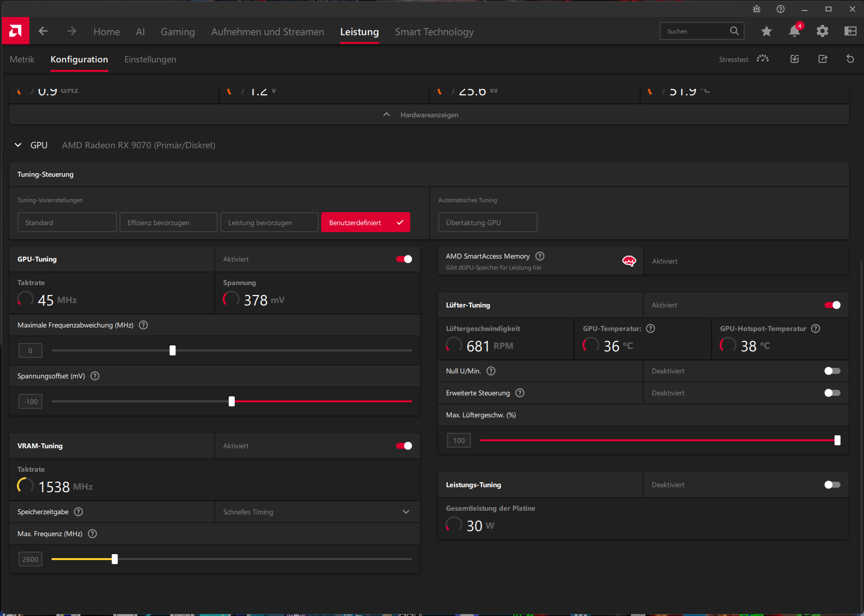This screenshot has height=616, width=864.
Task: Show help for AMD SmartAccess Memory
Action: click(x=540, y=256)
